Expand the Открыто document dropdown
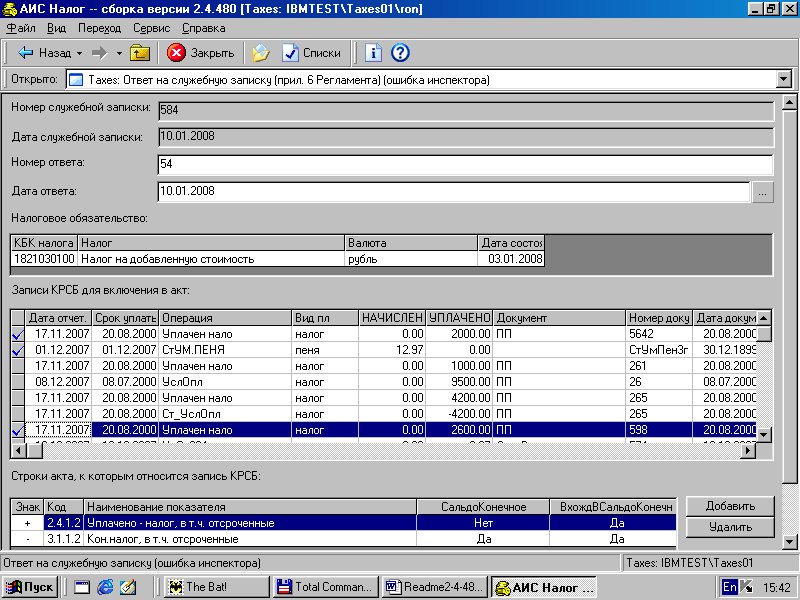Screen dimensions: 800x600 point(783,80)
